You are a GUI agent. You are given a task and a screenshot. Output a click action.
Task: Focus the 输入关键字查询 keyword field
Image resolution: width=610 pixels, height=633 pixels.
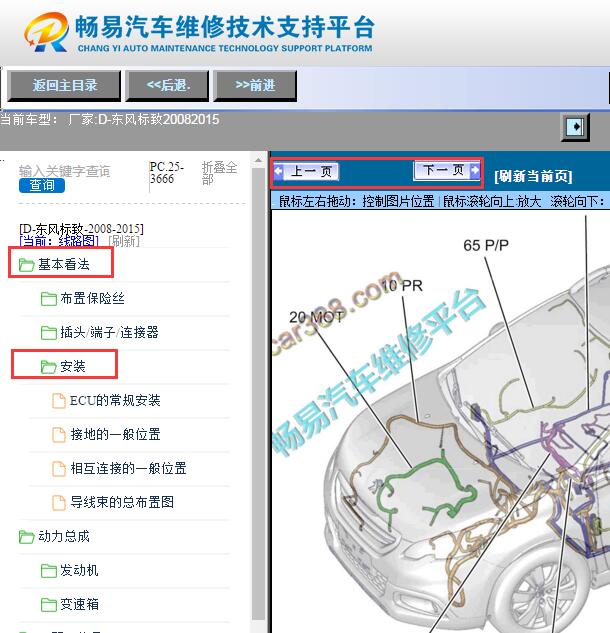pos(65,171)
